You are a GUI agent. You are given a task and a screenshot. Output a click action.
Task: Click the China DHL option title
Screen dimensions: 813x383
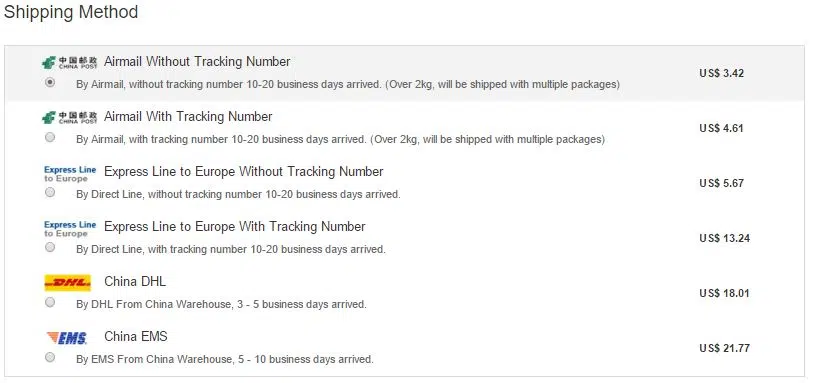click(x=135, y=281)
